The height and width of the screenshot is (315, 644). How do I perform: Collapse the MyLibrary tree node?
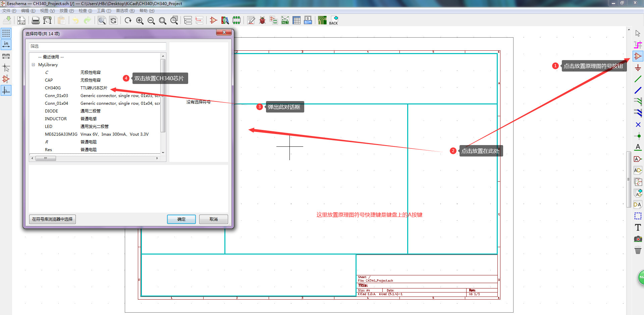click(33, 64)
